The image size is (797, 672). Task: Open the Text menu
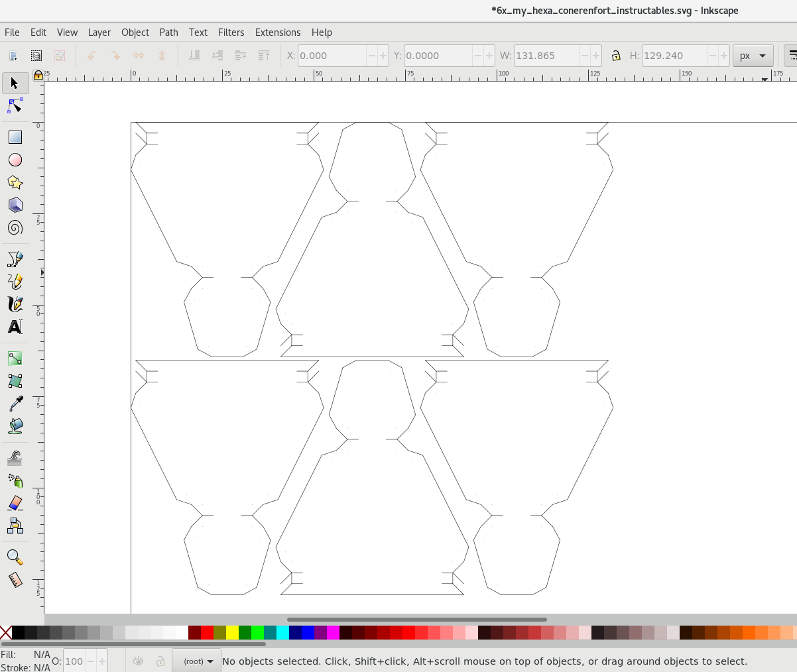pos(198,32)
